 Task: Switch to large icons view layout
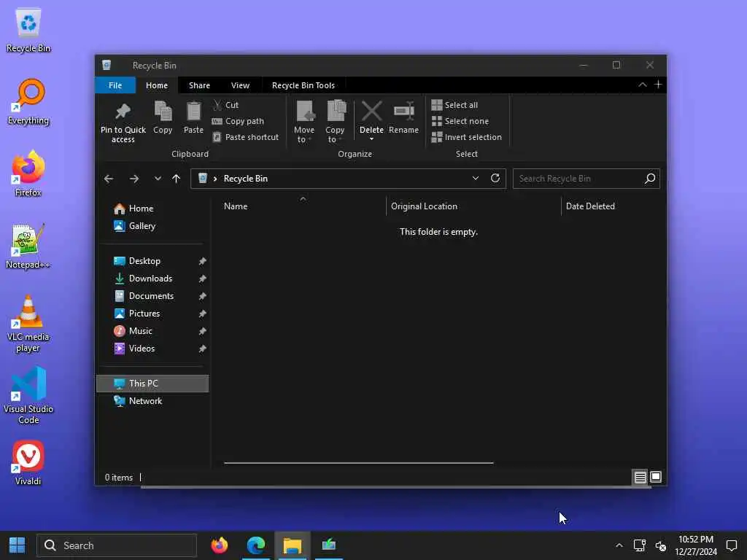click(x=656, y=477)
